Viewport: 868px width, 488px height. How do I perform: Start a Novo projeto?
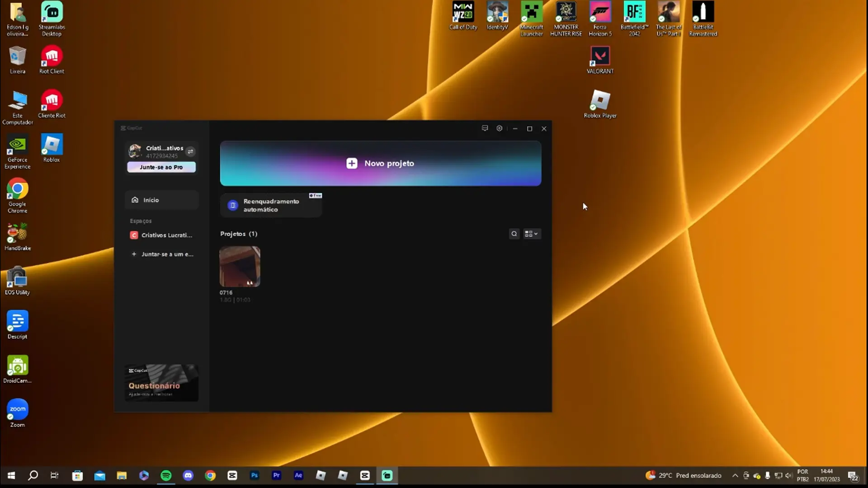pos(380,163)
